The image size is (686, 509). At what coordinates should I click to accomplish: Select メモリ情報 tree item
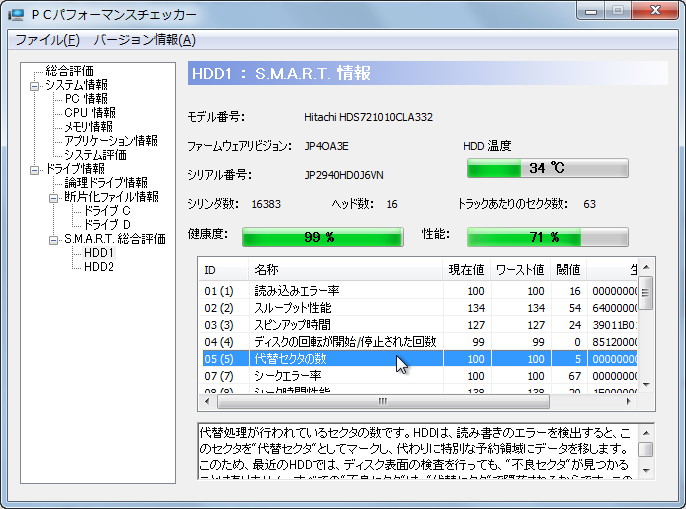(x=89, y=127)
